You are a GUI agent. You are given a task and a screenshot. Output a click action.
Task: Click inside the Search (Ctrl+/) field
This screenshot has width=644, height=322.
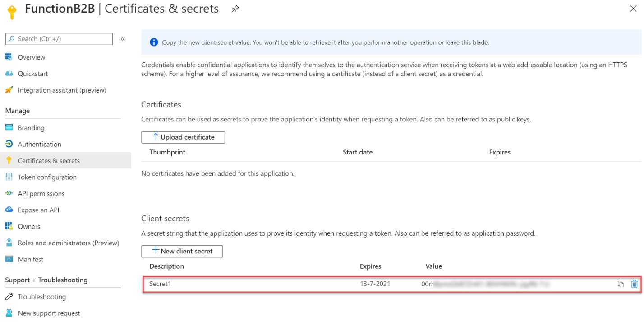point(59,39)
